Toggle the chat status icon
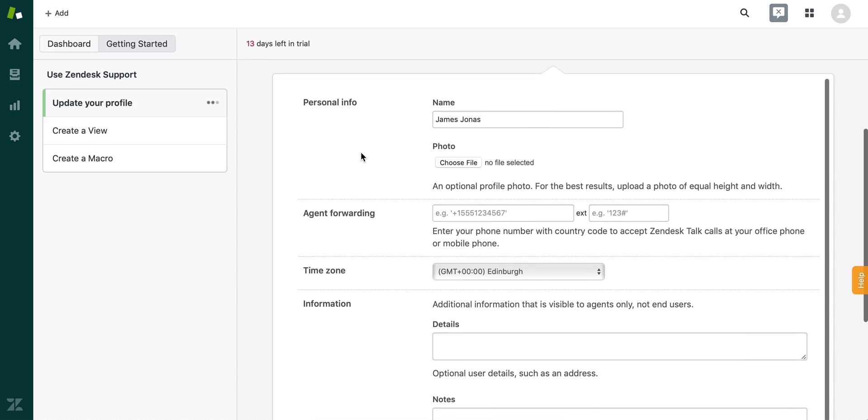Screen dimensions: 868x420 coord(778,13)
